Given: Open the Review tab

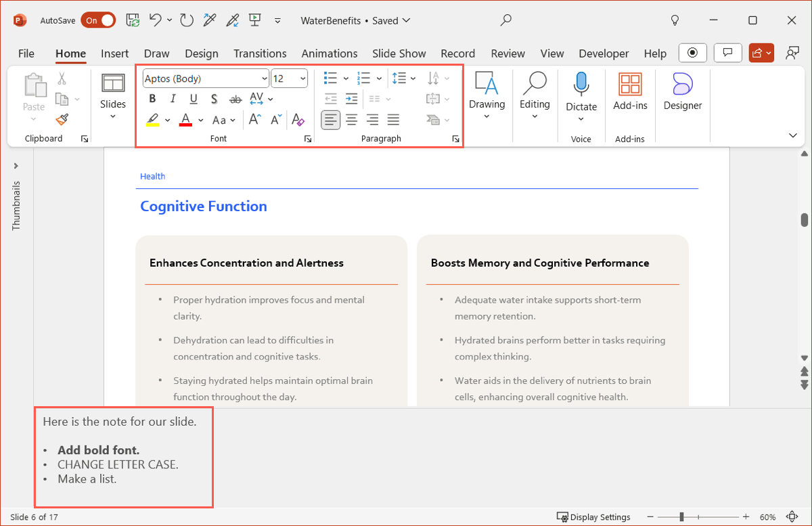Looking at the screenshot, I should tap(508, 53).
